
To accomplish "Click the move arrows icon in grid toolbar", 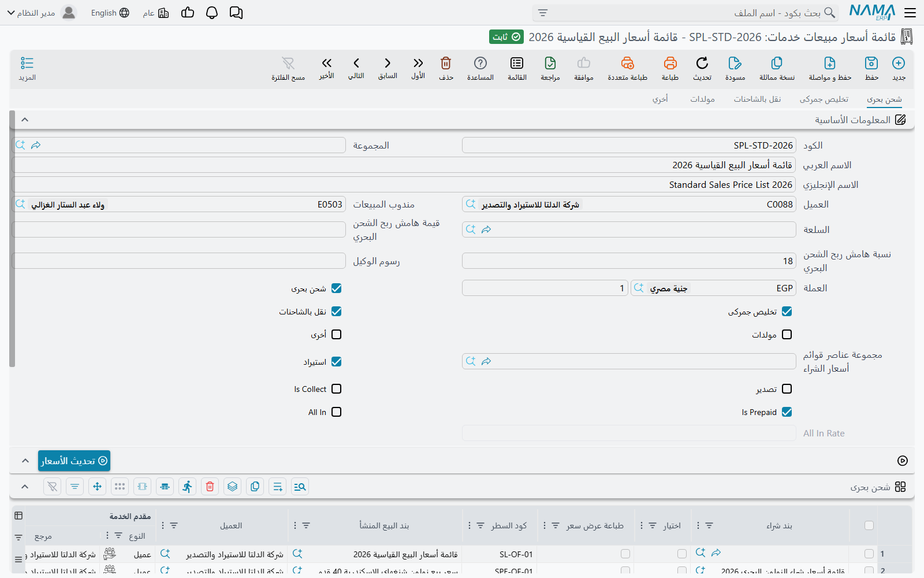I will tap(98, 487).
